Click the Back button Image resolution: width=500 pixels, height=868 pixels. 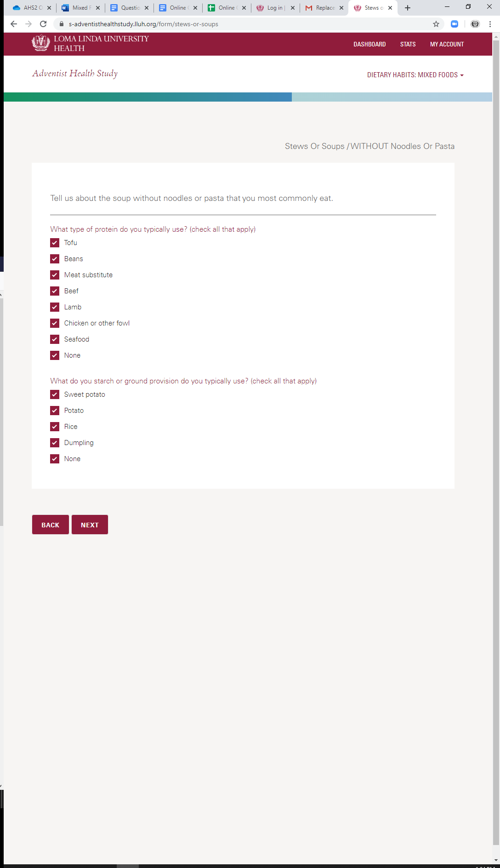pyautogui.click(x=50, y=525)
